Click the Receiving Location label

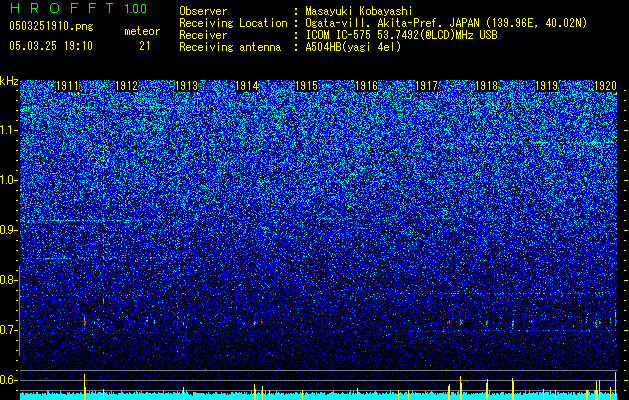coord(233,23)
